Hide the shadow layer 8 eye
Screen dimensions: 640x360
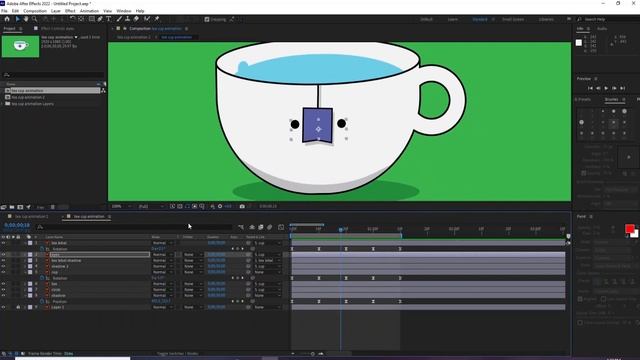[x=3, y=295]
